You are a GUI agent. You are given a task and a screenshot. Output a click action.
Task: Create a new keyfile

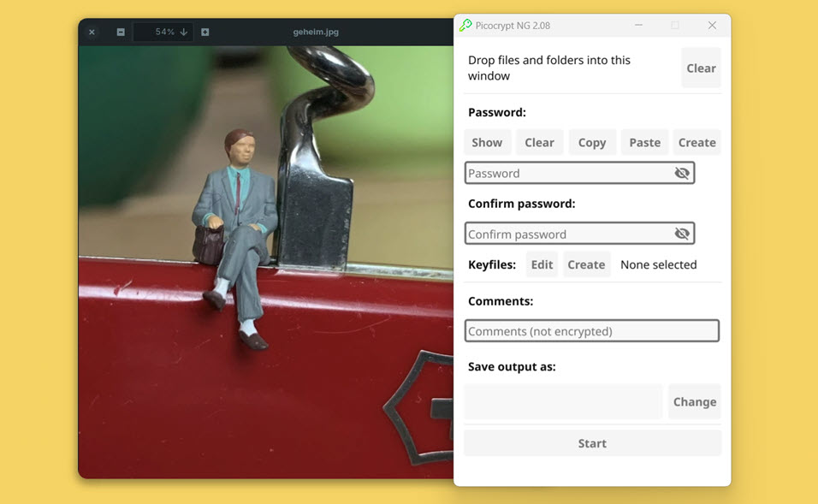pos(586,265)
